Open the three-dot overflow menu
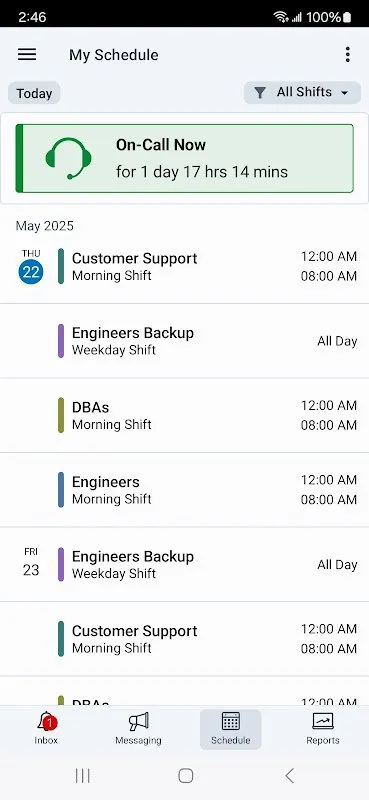 [x=348, y=55]
